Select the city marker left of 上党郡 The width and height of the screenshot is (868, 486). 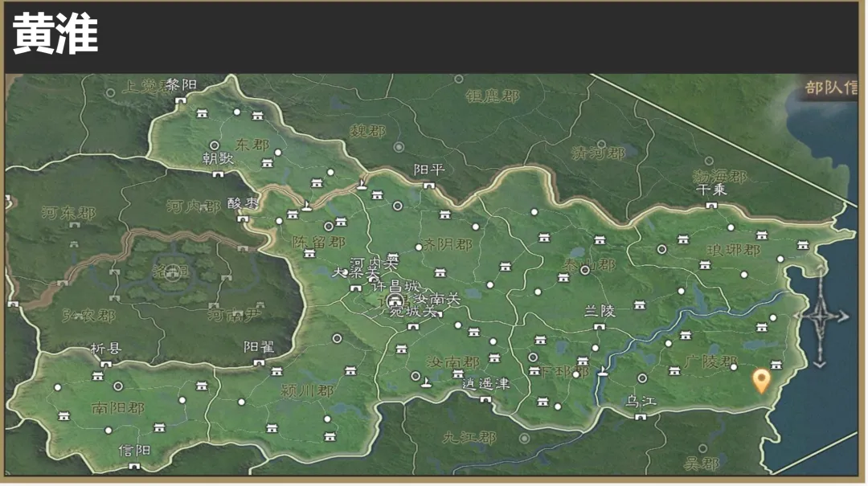(111, 92)
